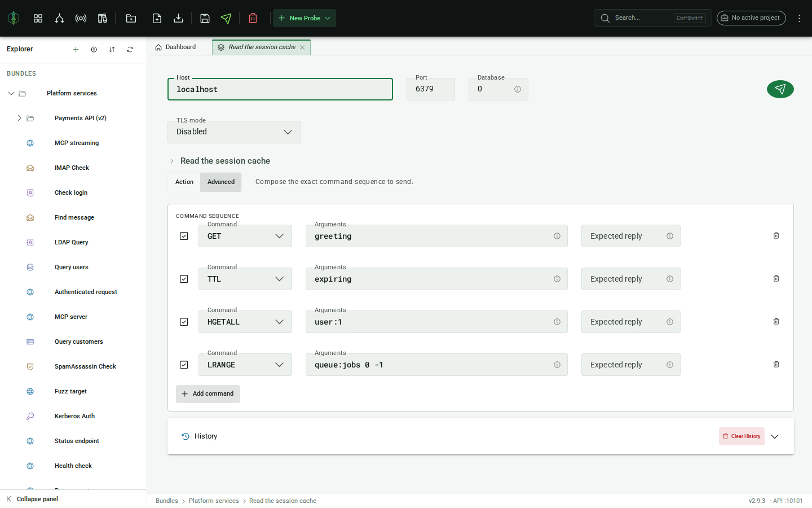Open the TLS mode dropdown

(234, 132)
